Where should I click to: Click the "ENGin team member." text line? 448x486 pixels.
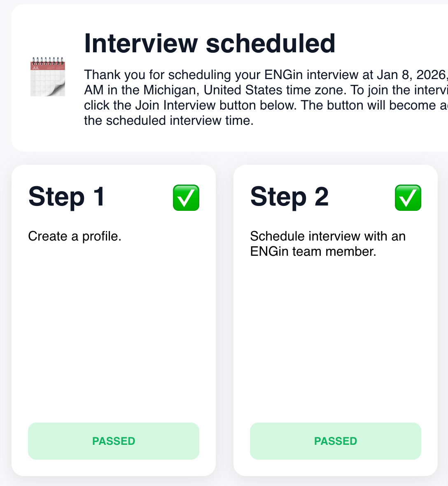point(313,252)
